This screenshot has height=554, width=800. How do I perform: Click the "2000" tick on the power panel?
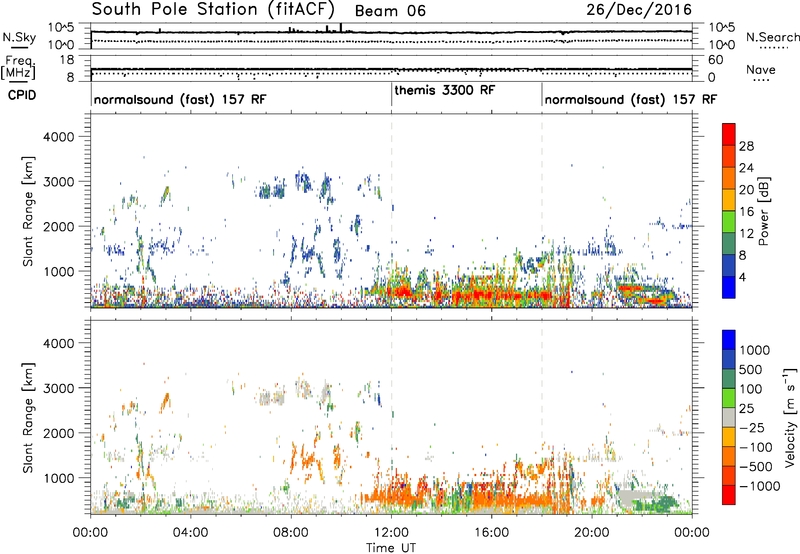click(x=58, y=226)
